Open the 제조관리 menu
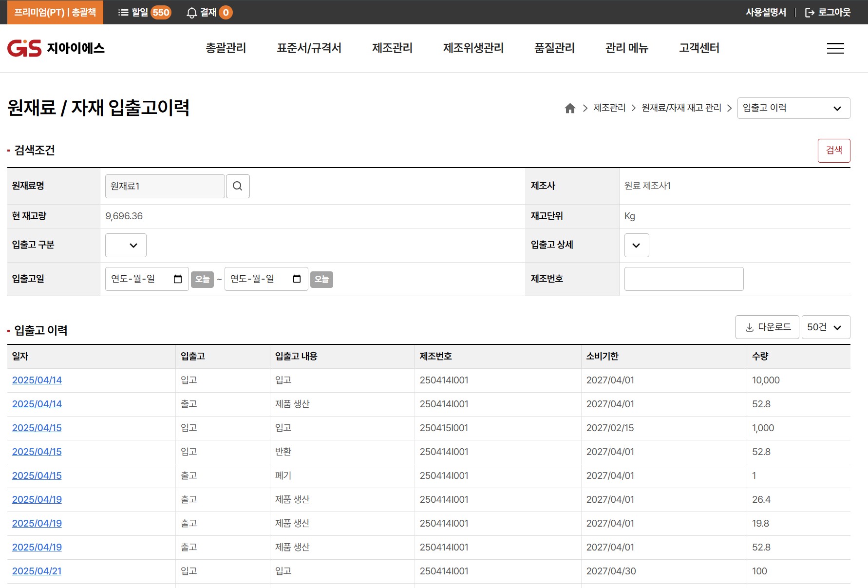Screen dimensions: 868x588 coord(392,48)
